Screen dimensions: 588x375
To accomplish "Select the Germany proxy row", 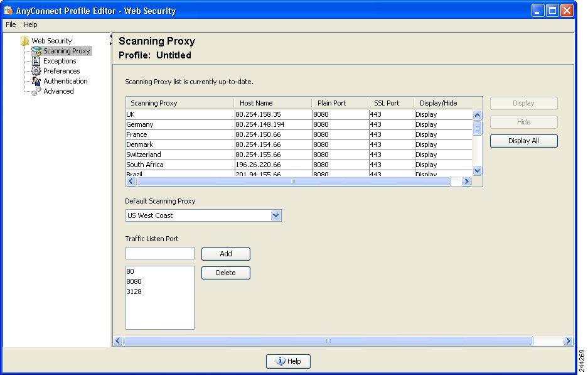I will (299, 124).
